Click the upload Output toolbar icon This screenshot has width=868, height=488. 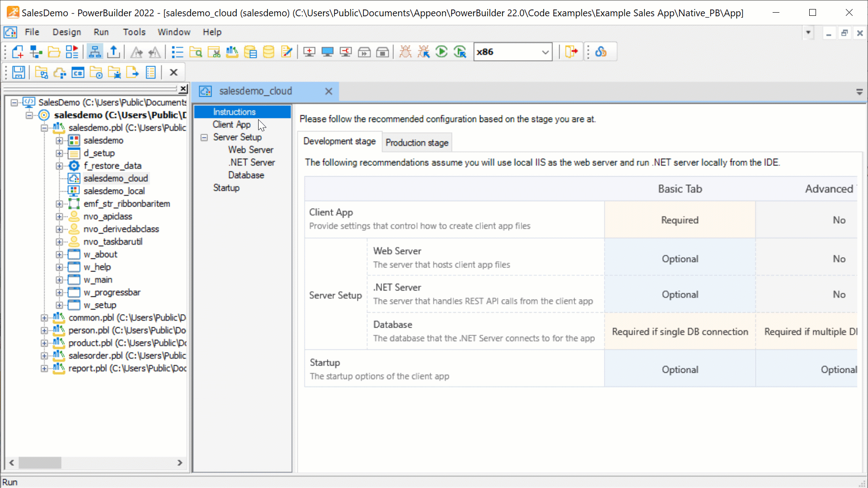[x=113, y=52]
